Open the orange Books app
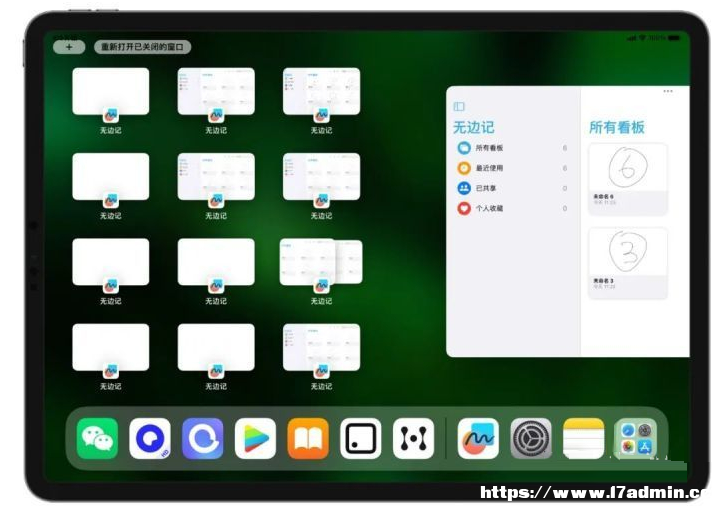 coord(308,438)
